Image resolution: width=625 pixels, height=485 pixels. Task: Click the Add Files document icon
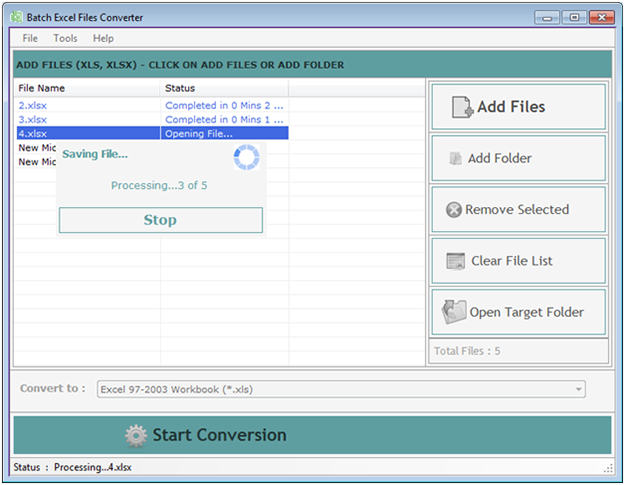click(x=462, y=107)
